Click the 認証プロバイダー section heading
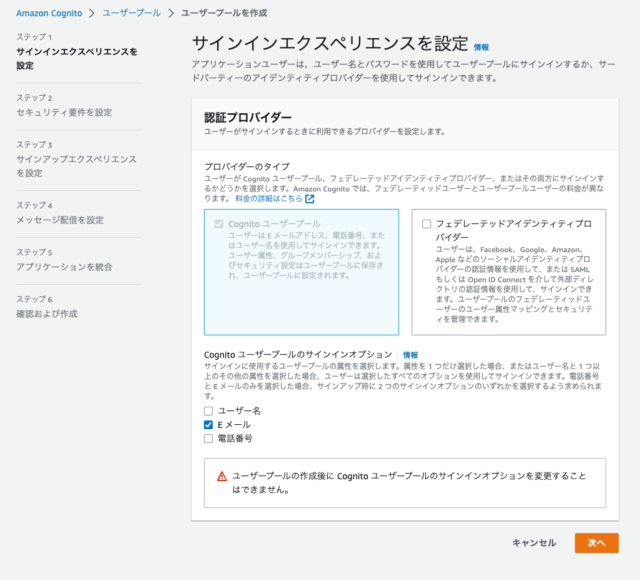 coord(248,118)
